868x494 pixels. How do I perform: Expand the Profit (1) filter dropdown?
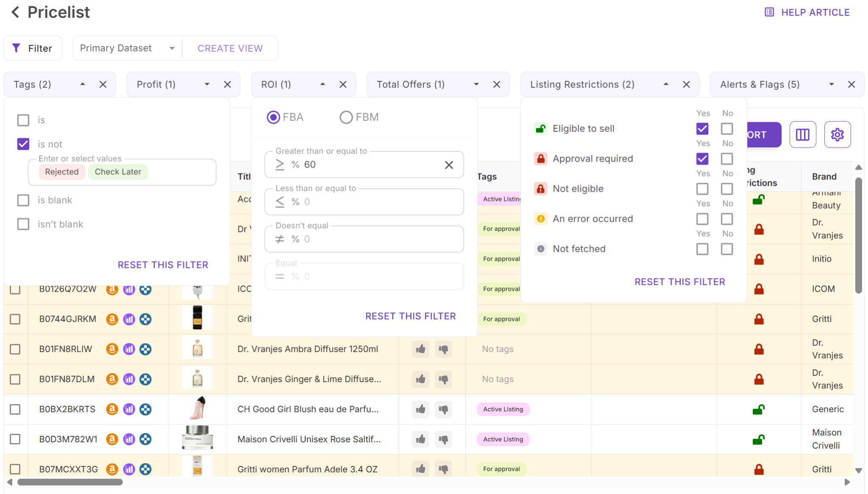click(x=207, y=84)
